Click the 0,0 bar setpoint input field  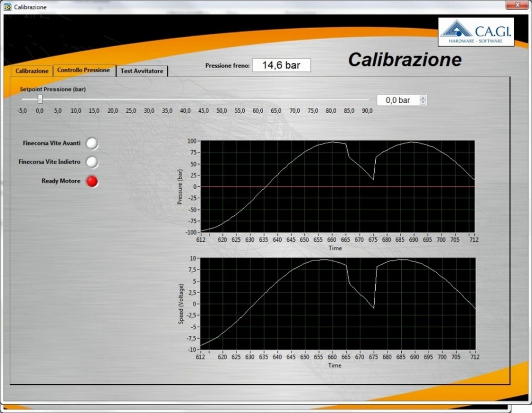[x=398, y=100]
